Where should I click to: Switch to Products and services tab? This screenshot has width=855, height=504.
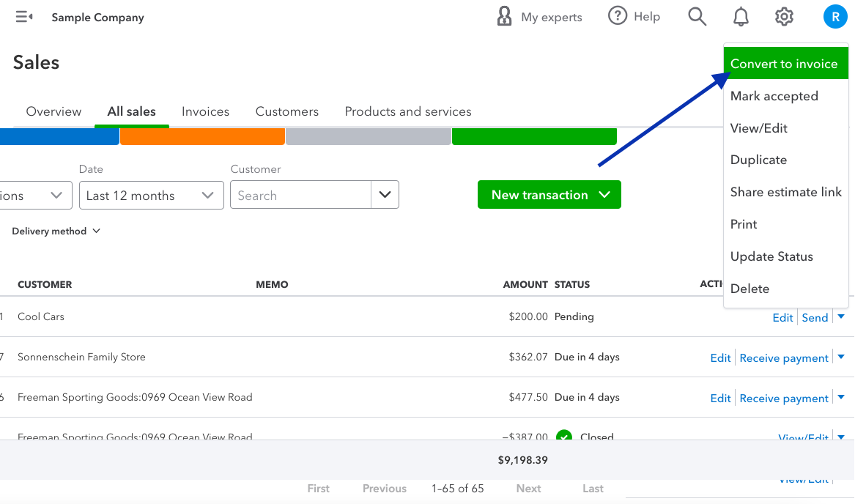tap(408, 111)
